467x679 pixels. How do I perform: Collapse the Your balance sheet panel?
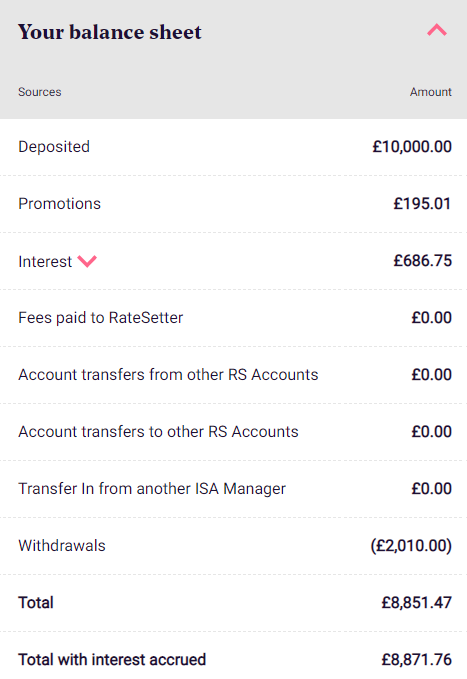coord(437,30)
